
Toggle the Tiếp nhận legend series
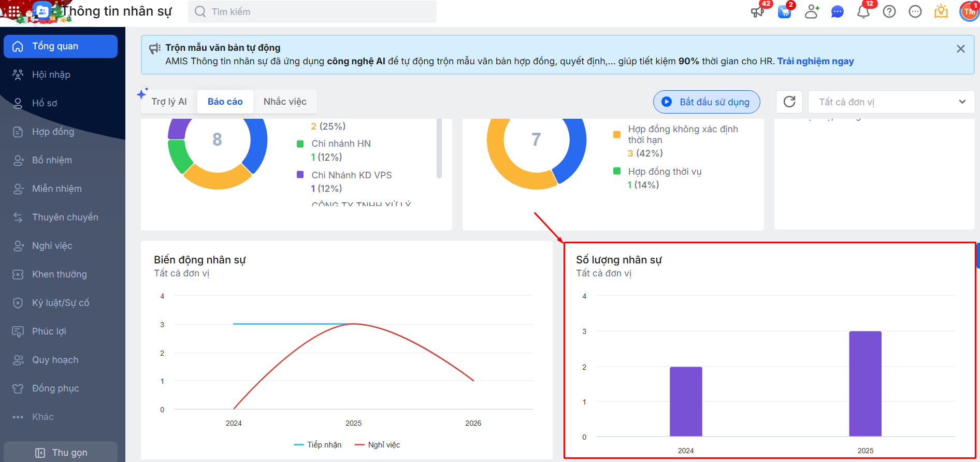pyautogui.click(x=318, y=445)
